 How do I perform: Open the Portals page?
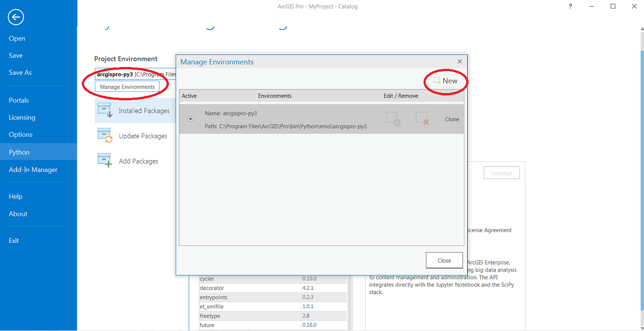point(19,100)
